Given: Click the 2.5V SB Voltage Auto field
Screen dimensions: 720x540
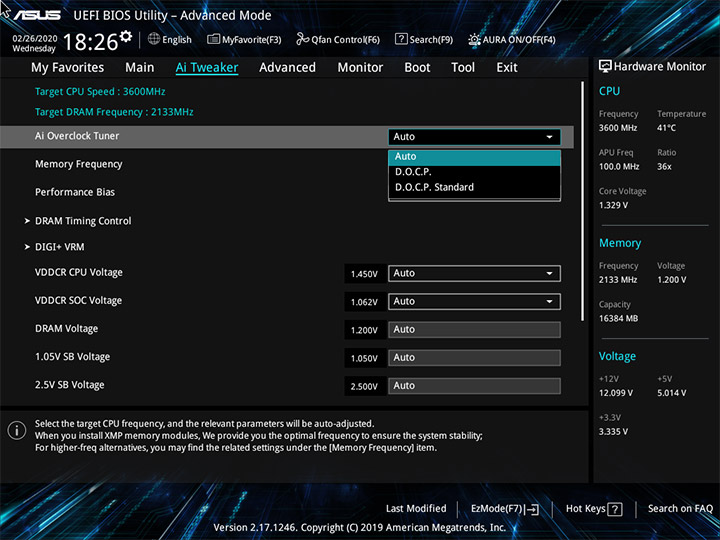Looking at the screenshot, I should [474, 386].
